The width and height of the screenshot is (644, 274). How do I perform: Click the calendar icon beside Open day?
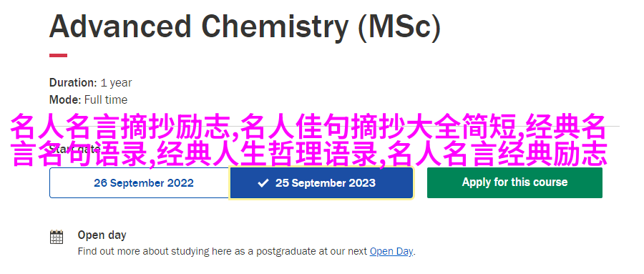click(57, 237)
